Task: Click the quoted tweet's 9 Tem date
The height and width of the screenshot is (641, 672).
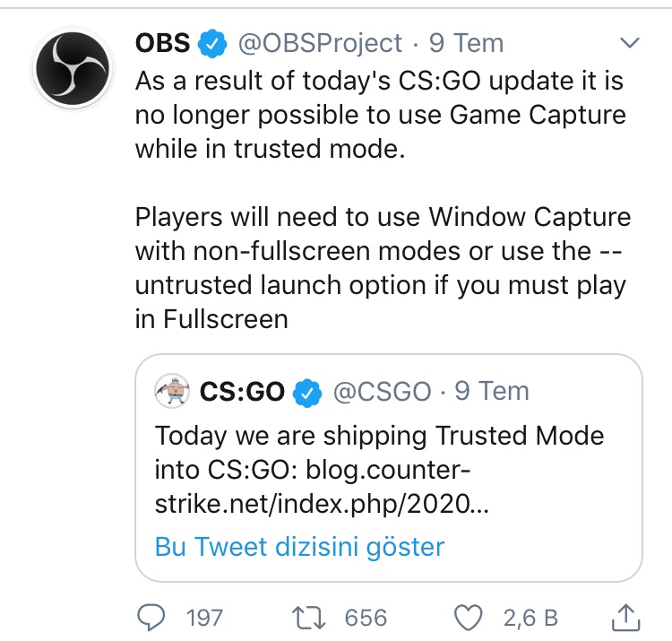Action: [492, 391]
